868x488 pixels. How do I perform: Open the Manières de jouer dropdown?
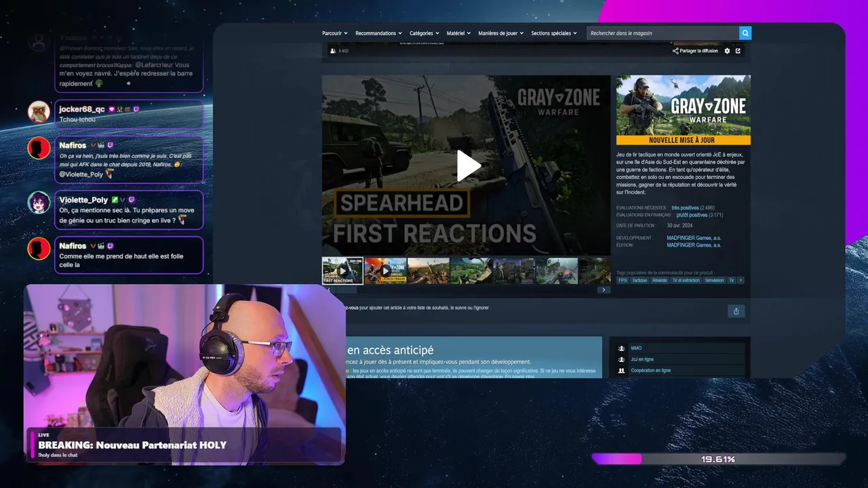[x=501, y=33]
